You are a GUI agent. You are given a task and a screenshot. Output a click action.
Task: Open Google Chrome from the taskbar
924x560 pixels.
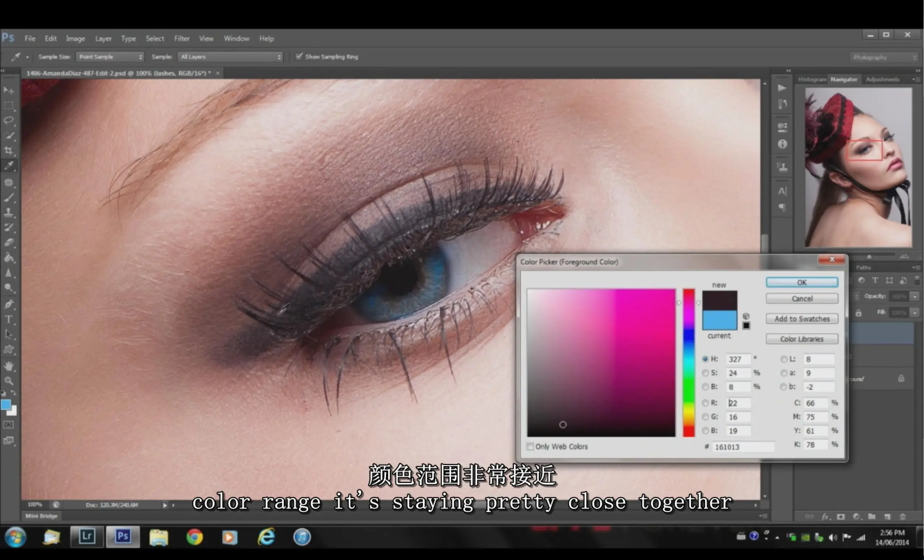click(x=194, y=537)
